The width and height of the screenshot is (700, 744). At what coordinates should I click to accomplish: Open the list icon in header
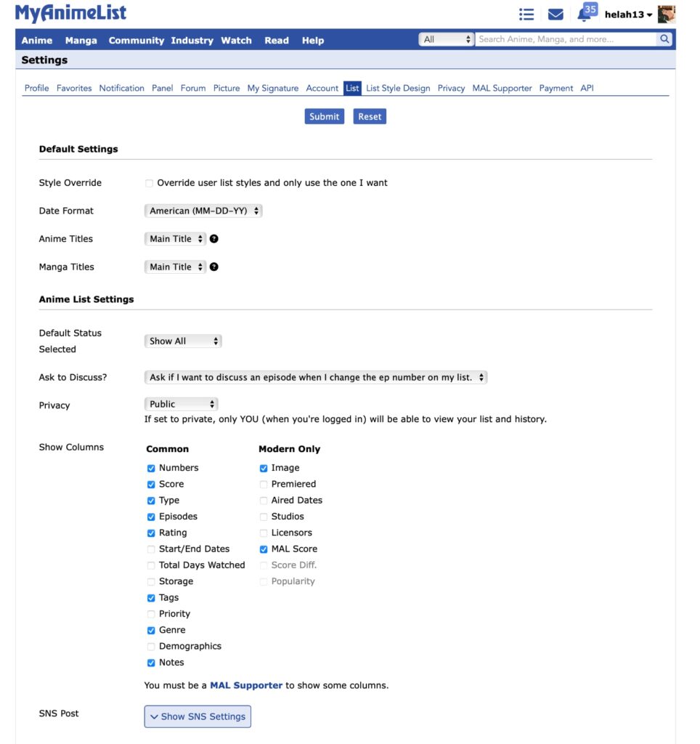[x=526, y=15]
